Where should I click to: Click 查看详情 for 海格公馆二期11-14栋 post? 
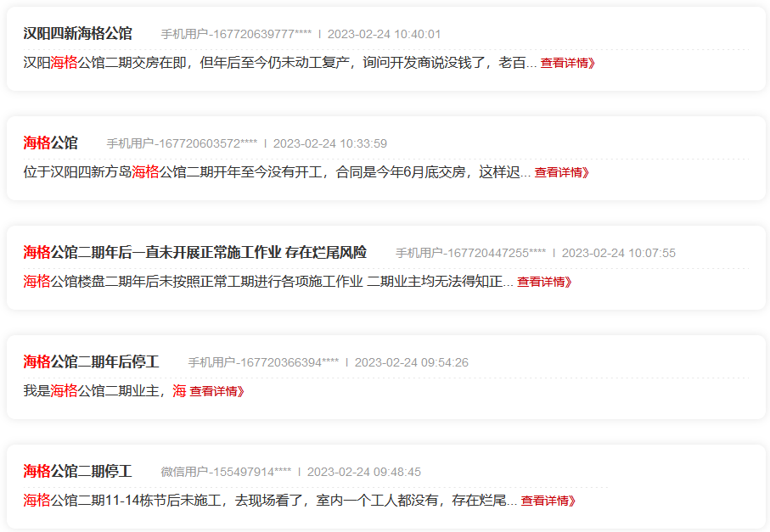click(548, 501)
